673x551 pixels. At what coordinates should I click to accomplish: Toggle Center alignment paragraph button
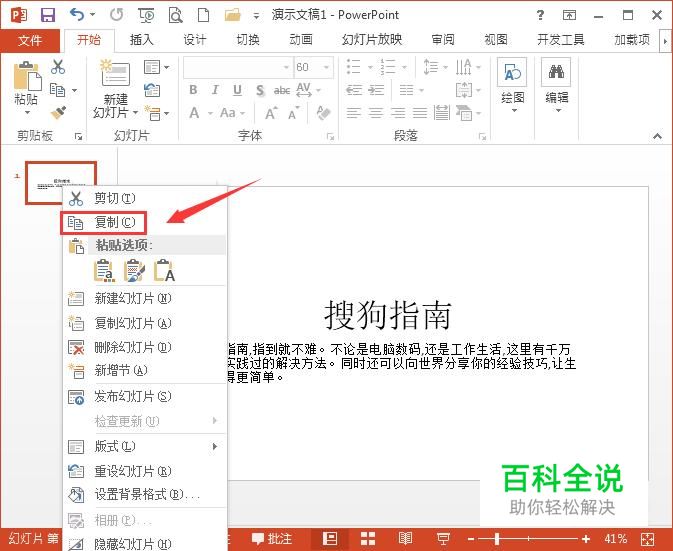tap(376, 113)
